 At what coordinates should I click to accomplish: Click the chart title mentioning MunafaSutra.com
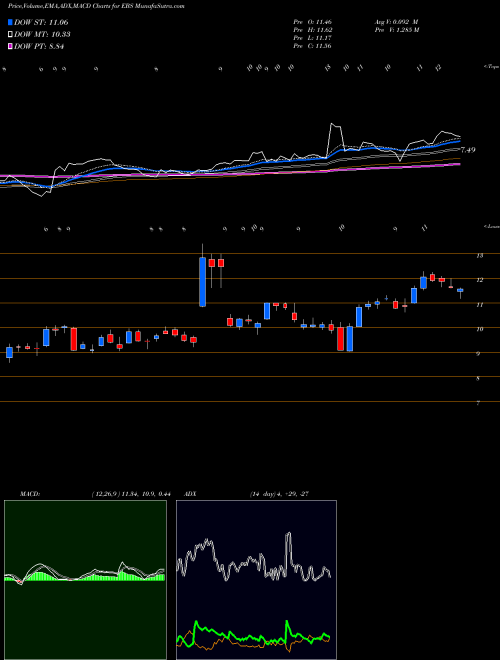point(96,6)
